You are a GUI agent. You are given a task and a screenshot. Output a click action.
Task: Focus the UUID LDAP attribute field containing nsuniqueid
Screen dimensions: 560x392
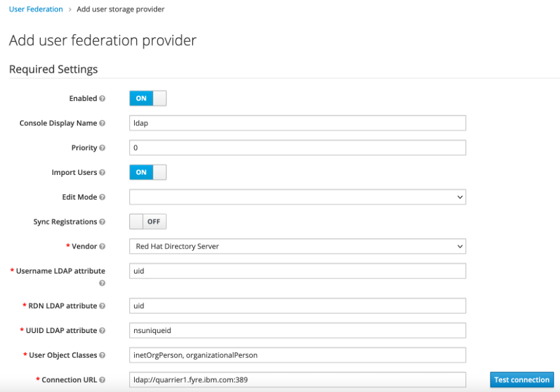tap(297, 331)
